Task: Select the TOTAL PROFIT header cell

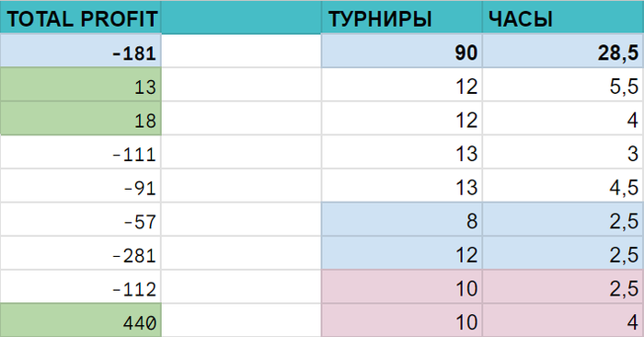Action: (x=81, y=17)
